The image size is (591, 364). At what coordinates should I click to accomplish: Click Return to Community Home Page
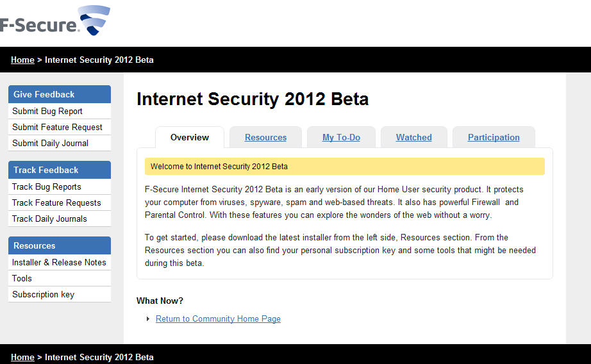tap(218, 318)
